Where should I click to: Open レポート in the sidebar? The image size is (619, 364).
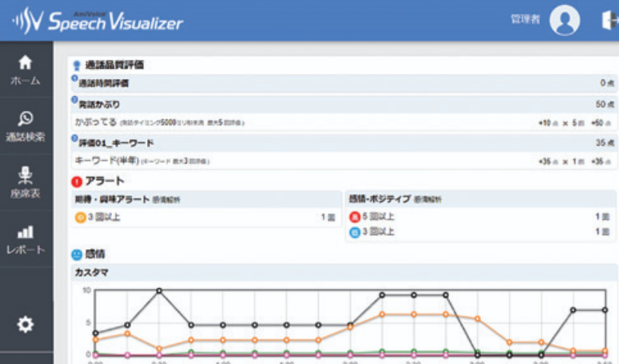coord(25,239)
